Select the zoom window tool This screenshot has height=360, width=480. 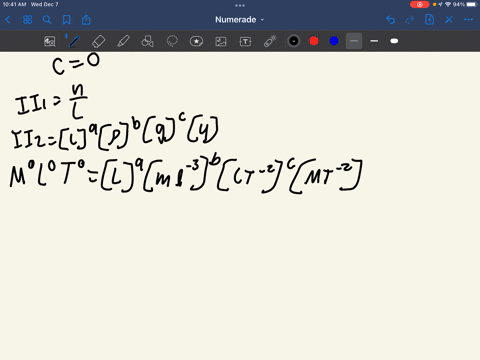coord(50,41)
